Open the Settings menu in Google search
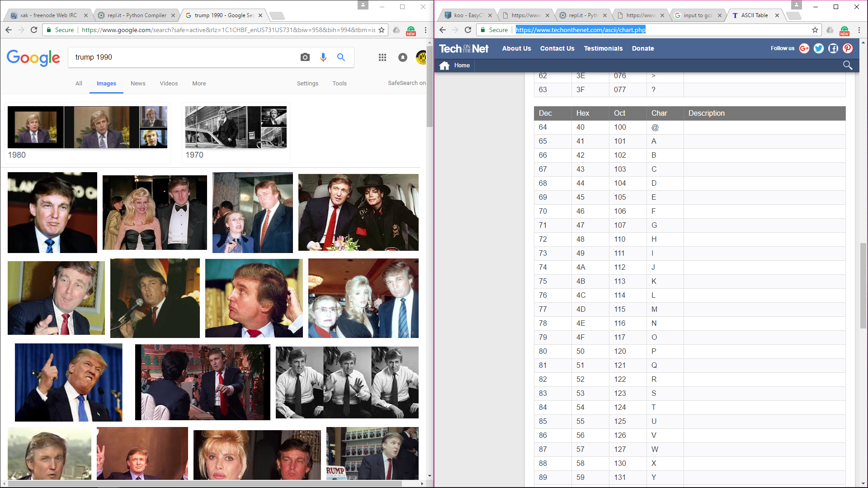The height and width of the screenshot is (488, 868). pos(307,84)
